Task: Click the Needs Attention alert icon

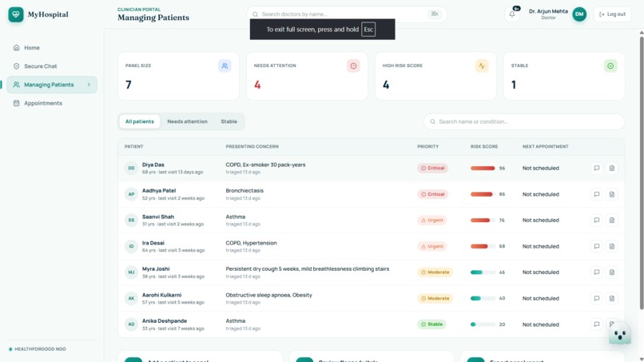Action: (x=353, y=66)
